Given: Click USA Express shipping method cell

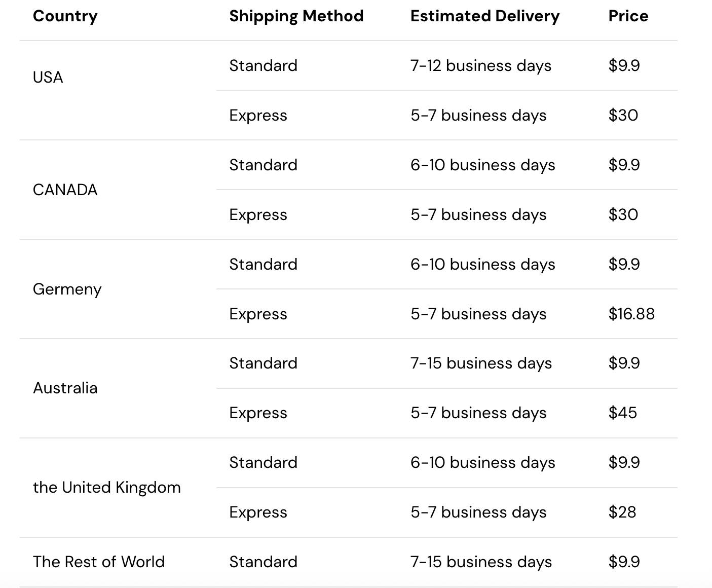Looking at the screenshot, I should click(258, 116).
